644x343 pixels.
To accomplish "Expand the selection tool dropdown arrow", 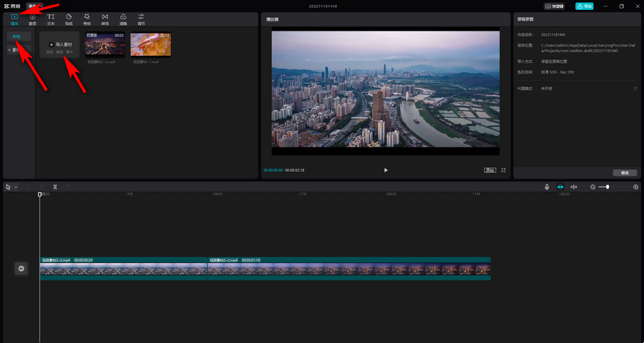I will (15, 187).
